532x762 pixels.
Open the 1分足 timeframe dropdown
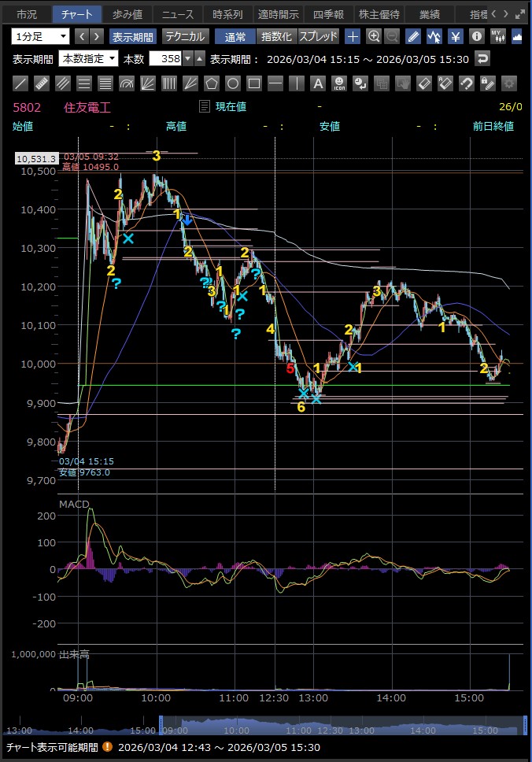pyautogui.click(x=40, y=36)
